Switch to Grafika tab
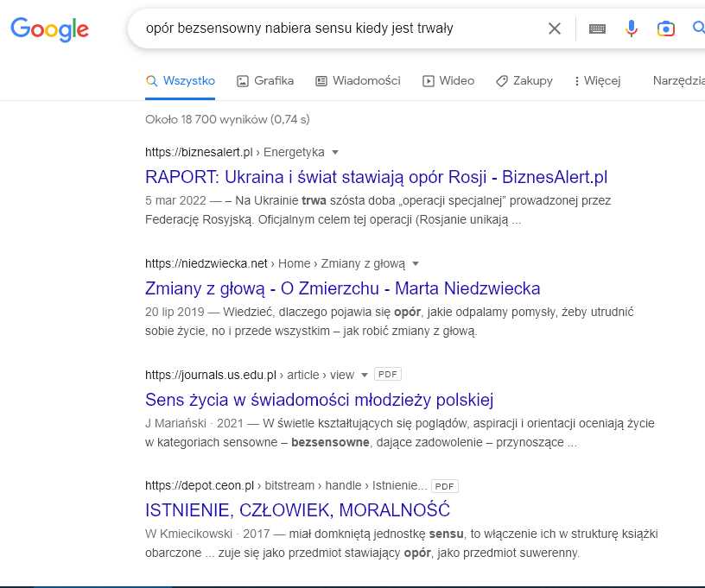Image resolution: width=705 pixels, height=588 pixels. coord(265,81)
